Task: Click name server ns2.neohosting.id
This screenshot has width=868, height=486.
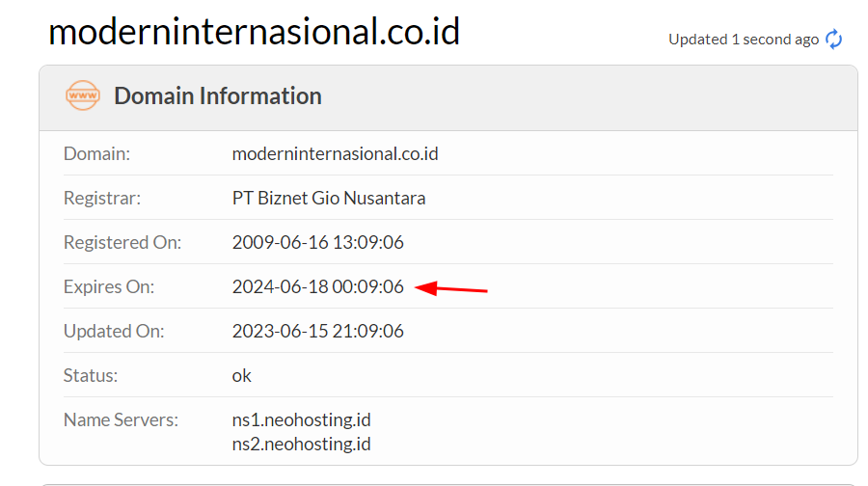Action: [x=301, y=444]
